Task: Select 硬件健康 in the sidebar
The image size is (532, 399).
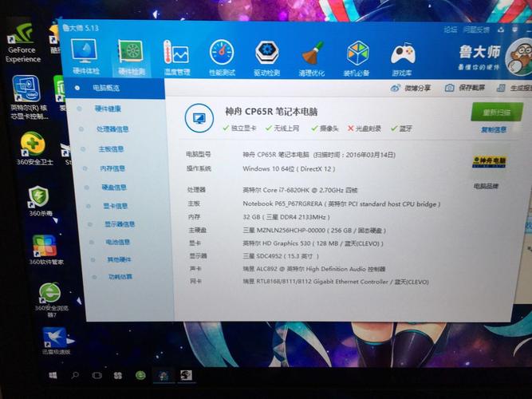Action: pyautogui.click(x=108, y=109)
